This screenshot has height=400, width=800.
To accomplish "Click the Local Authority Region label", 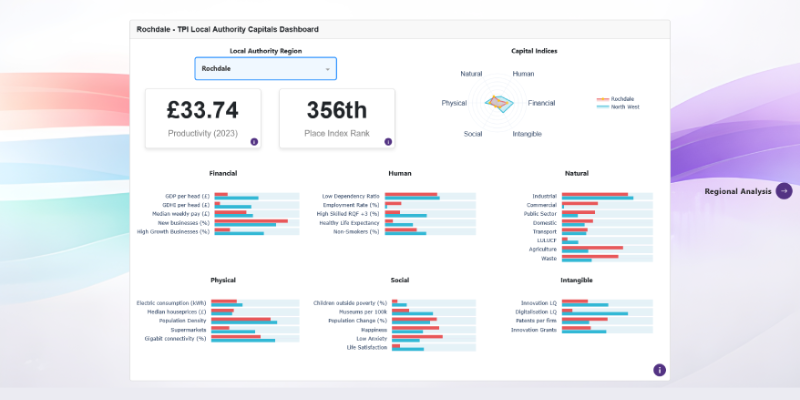I will tap(265, 51).
